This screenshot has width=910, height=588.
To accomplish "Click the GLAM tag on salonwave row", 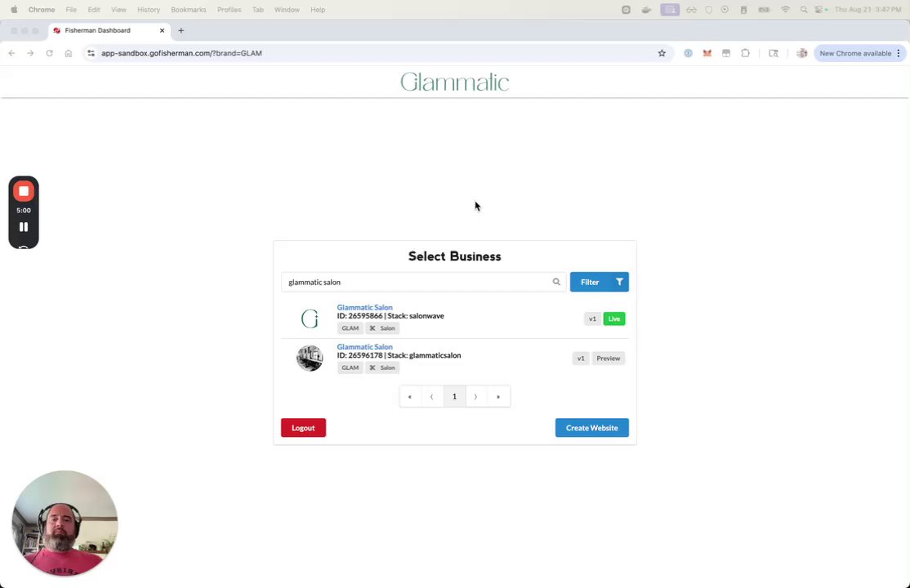I will (350, 328).
